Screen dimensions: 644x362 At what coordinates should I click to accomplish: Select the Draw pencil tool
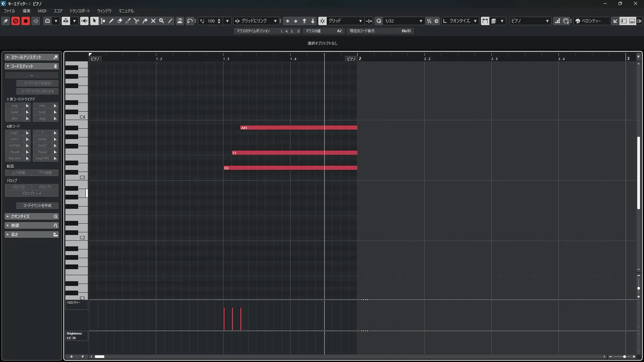[111, 21]
